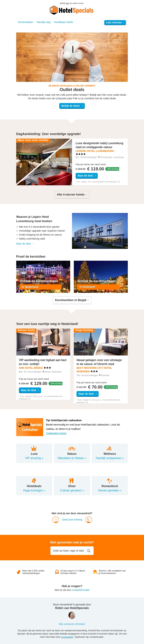Click the sparkles icon above Romantisch

point(109,480)
